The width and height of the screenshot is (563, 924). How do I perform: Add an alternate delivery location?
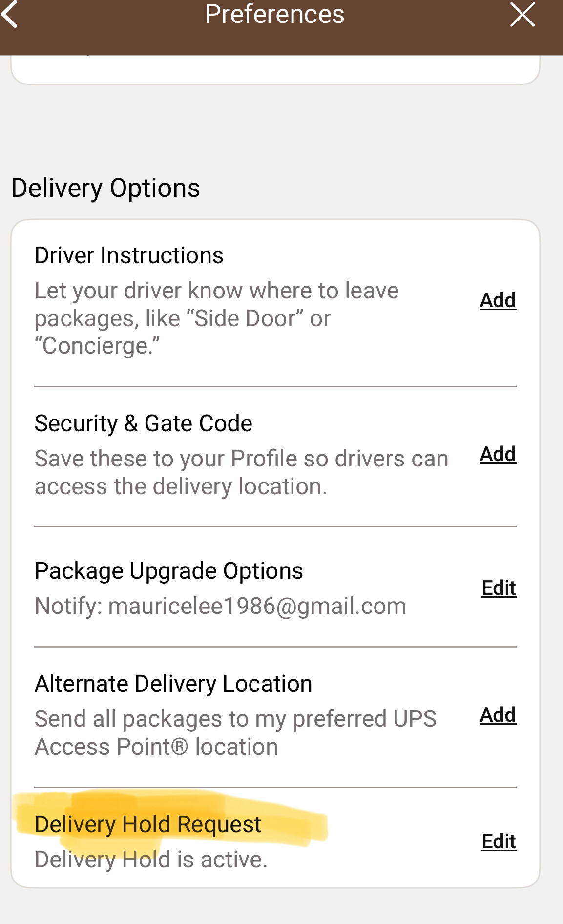tap(498, 715)
